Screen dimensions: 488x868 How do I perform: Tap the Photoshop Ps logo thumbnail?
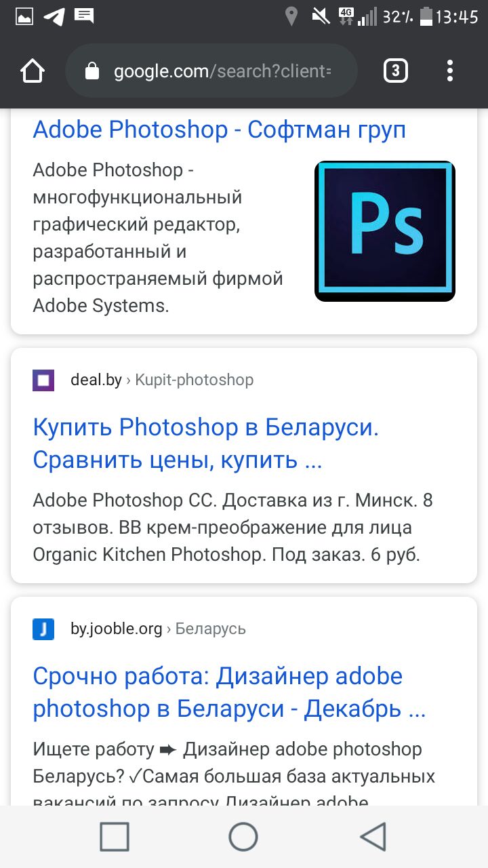pyautogui.click(x=385, y=231)
